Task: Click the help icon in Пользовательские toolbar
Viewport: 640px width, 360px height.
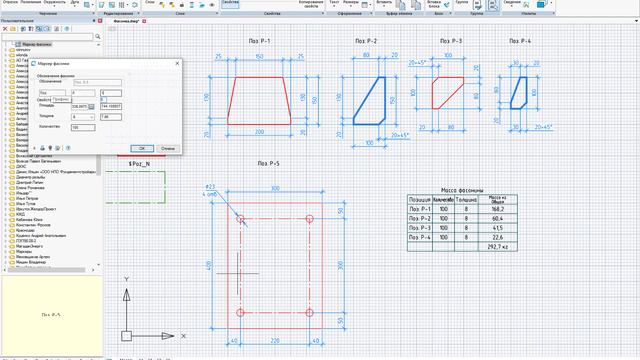Action: pos(67,29)
